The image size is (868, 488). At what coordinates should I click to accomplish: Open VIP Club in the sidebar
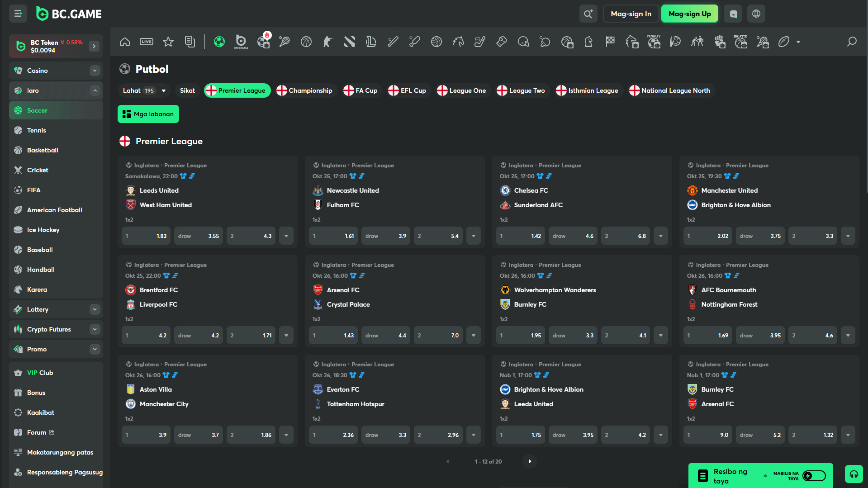[56, 373]
